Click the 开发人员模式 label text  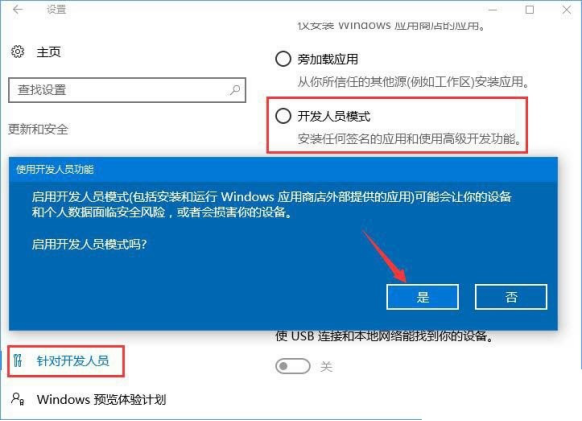334,116
